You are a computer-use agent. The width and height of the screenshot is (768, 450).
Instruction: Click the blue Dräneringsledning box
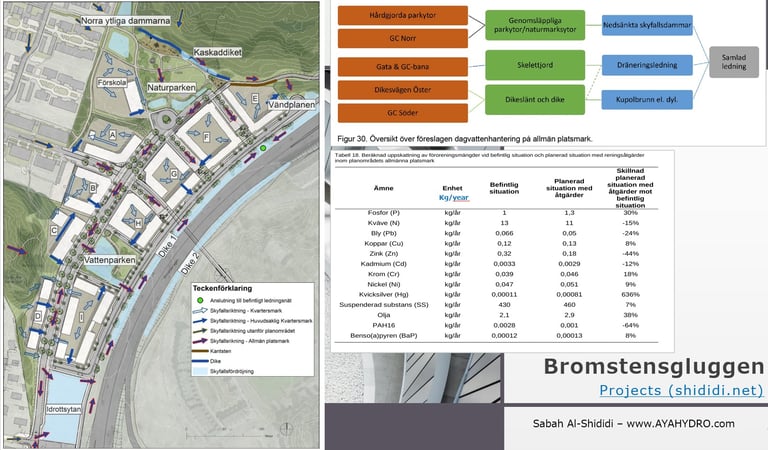point(647,65)
